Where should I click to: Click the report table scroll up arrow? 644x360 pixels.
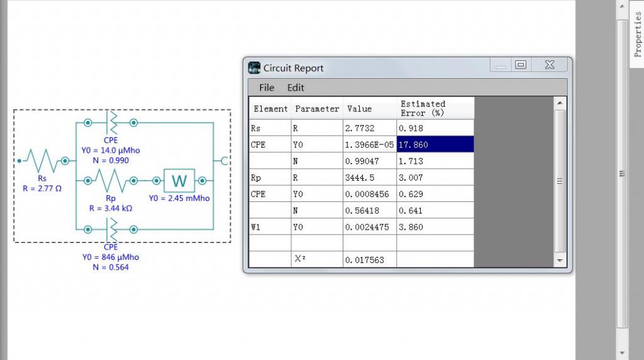pyautogui.click(x=560, y=103)
